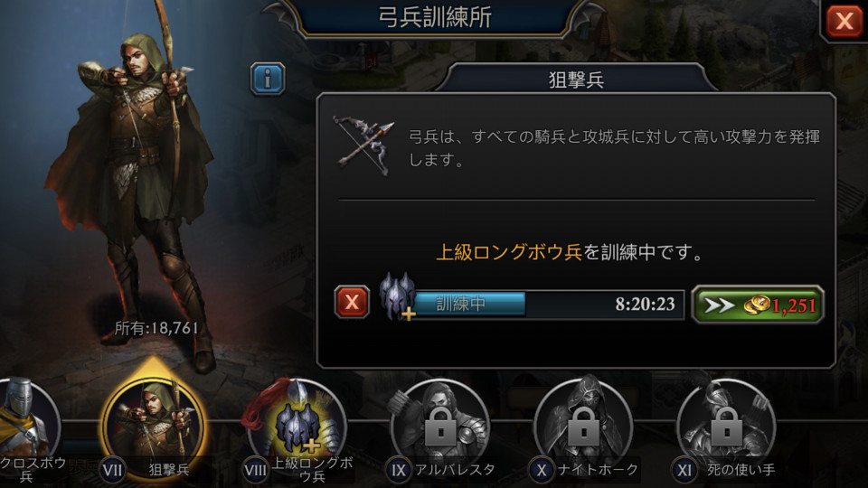Image resolution: width=868 pixels, height=488 pixels.
Task: Click the bow and arrow icon
Action: [363, 145]
